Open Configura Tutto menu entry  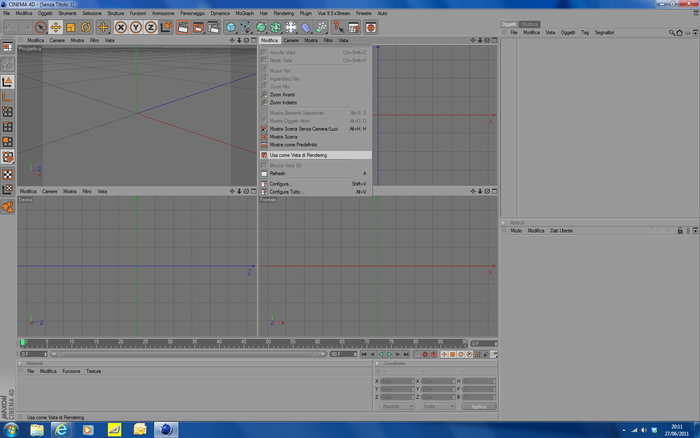point(315,192)
